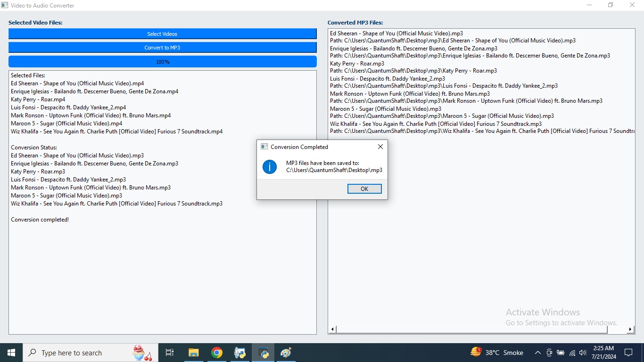
Task: Click 'Maroon 5 - Sugar' .mp3 under Conversion Status
Action: pos(66,196)
